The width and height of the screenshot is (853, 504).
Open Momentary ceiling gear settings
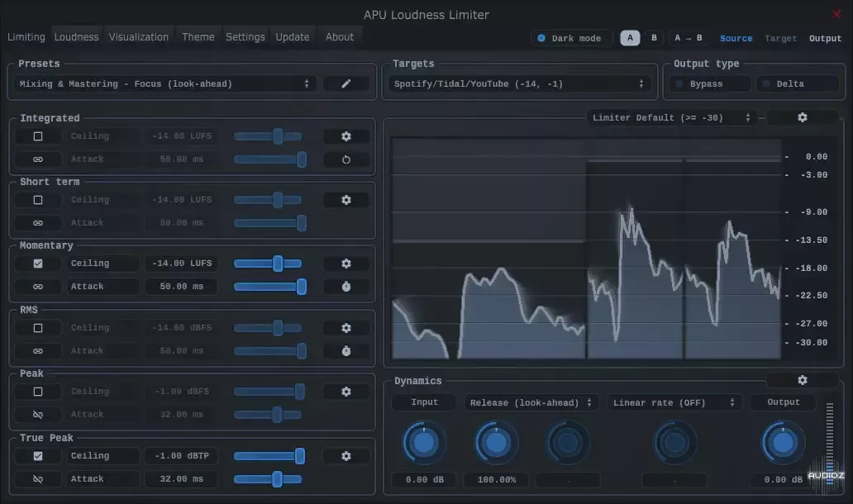[346, 264]
